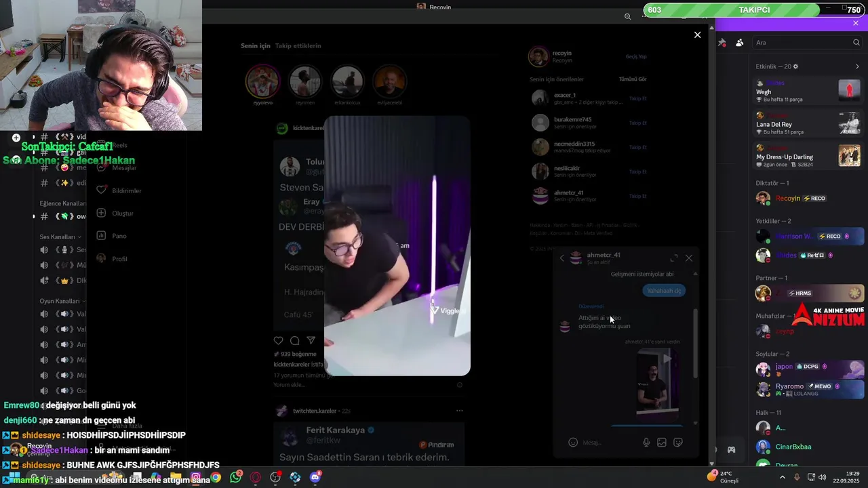The height and width of the screenshot is (488, 868).
Task: Select member Ryaromo in member list
Action: 808,389
